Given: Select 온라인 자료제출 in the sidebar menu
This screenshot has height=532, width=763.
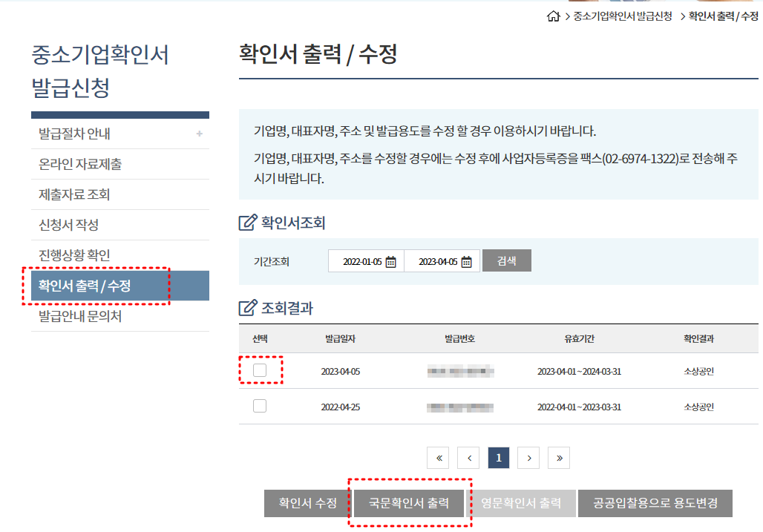Looking at the screenshot, I should [x=82, y=164].
